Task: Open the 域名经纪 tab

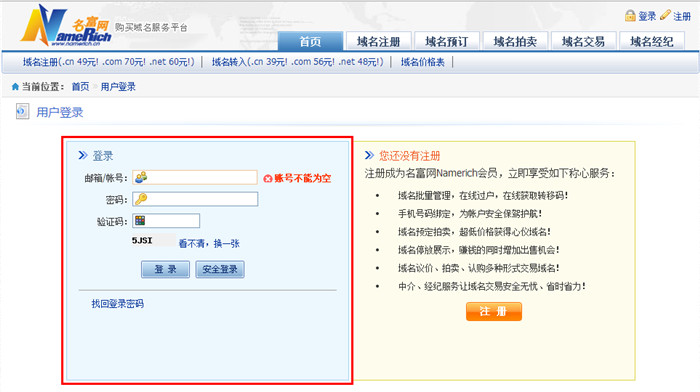Action: 652,42
